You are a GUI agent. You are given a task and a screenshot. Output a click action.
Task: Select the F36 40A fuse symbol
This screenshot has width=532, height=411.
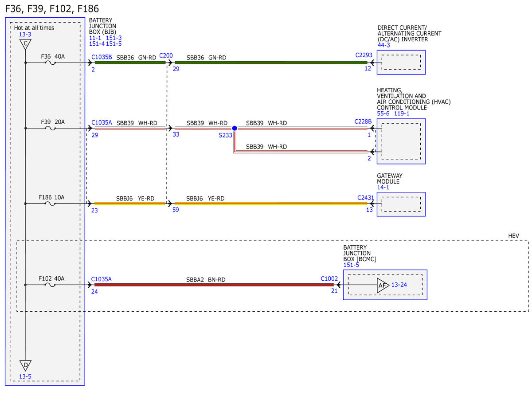point(51,63)
